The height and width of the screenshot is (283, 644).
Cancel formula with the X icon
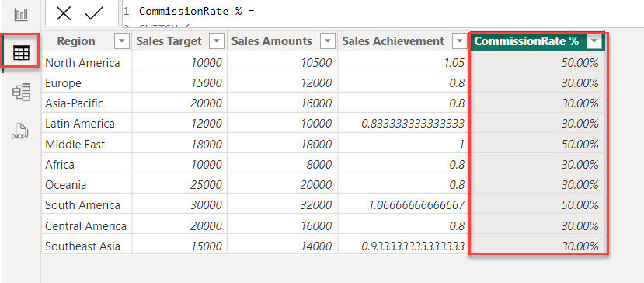coord(64,13)
